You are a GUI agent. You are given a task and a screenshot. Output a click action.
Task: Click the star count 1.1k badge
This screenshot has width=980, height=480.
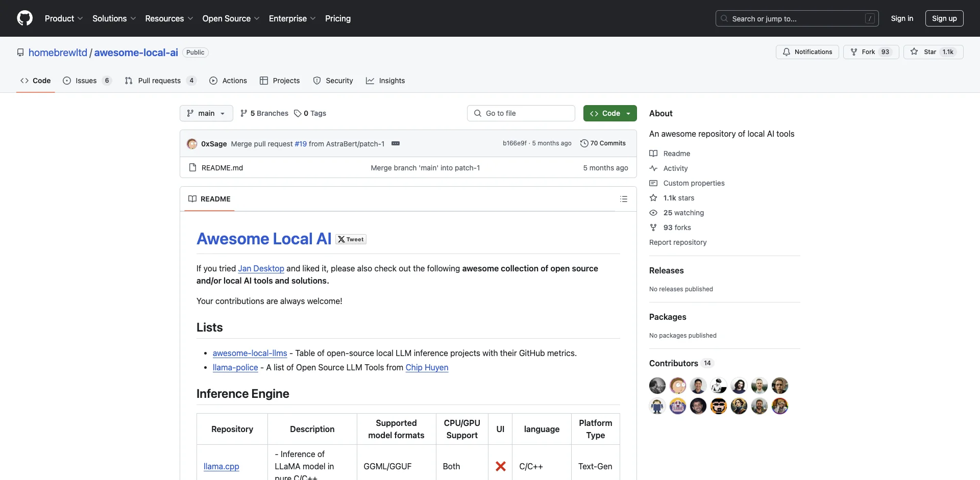948,52
